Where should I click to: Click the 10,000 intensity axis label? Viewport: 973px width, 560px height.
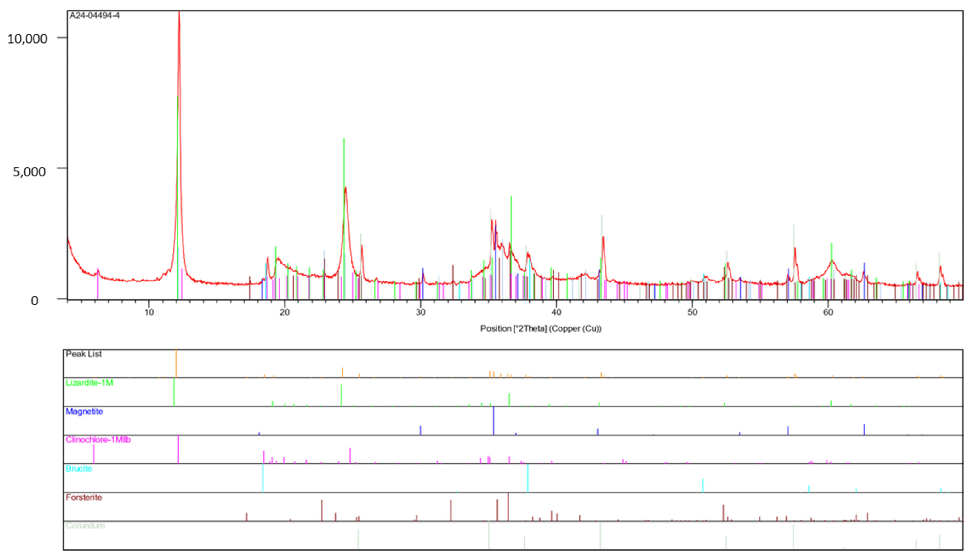[x=27, y=39]
